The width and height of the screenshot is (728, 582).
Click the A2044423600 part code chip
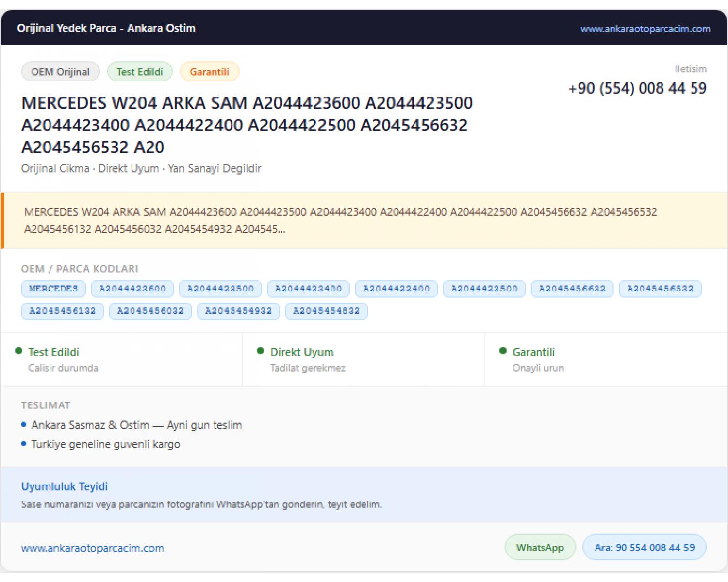point(132,289)
